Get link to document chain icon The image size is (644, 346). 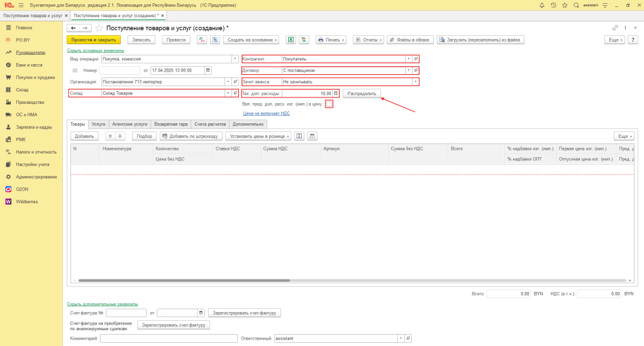tap(615, 28)
